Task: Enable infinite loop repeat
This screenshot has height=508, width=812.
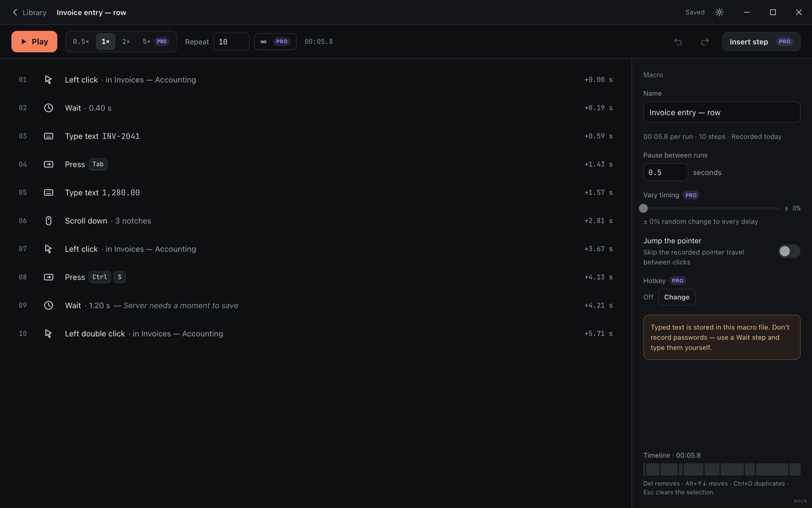Action: [x=275, y=42]
